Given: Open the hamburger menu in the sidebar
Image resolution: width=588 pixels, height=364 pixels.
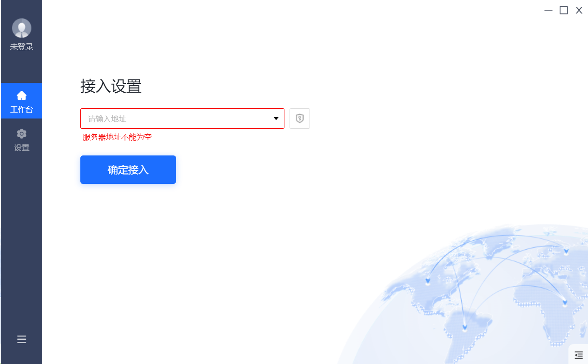Looking at the screenshot, I should (22, 339).
